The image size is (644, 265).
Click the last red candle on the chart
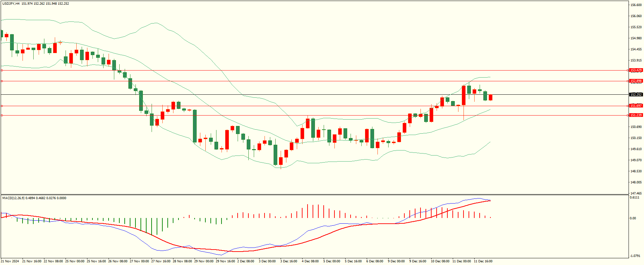tap(490, 97)
